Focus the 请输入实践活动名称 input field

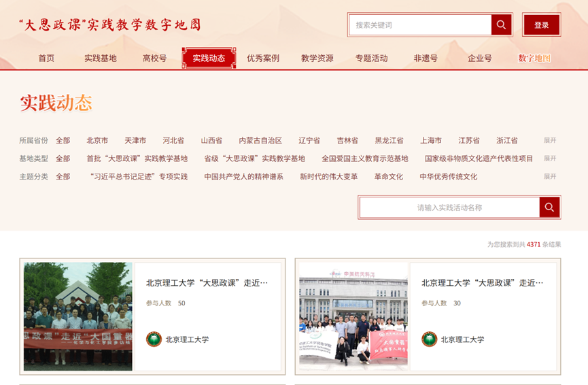[x=449, y=207]
